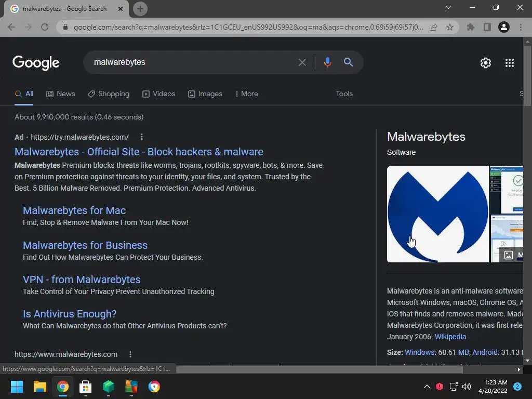Click the browser forward arrow
The width and height of the screenshot is (532, 399).
pos(28,27)
